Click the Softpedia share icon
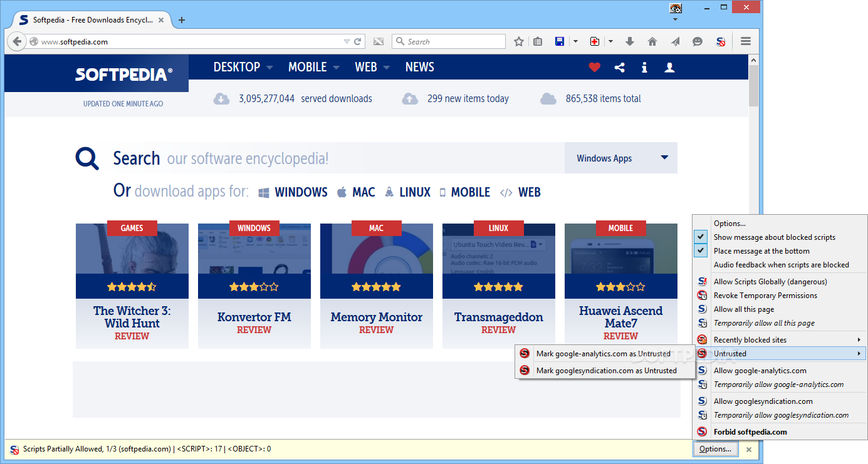This screenshot has width=868, height=464. (x=620, y=68)
